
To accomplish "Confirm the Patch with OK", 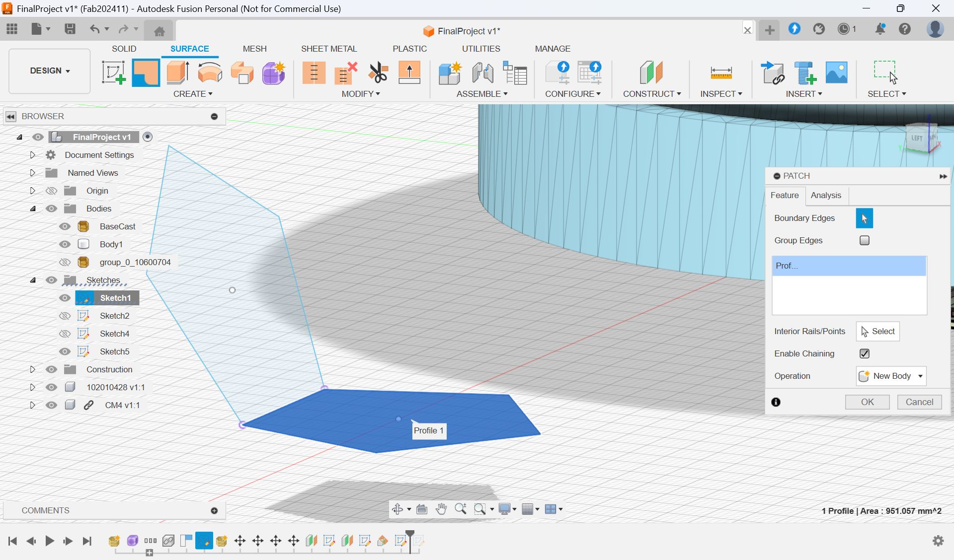I will [x=867, y=402].
